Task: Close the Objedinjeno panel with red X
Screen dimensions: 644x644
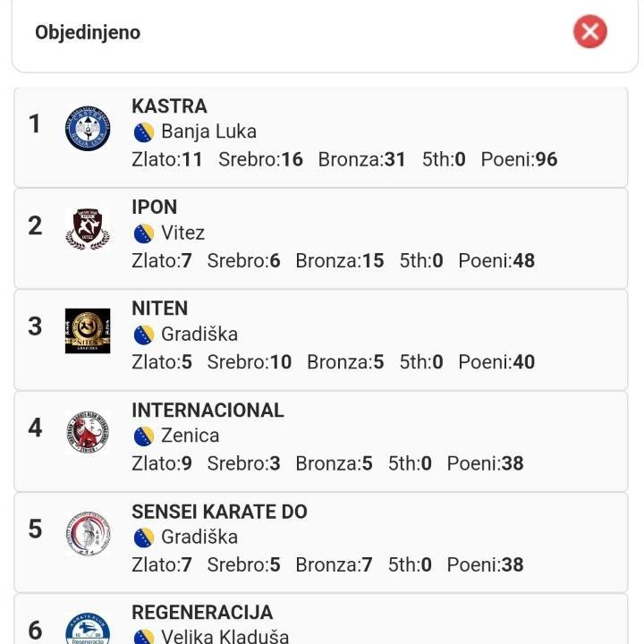Action: coord(589,32)
